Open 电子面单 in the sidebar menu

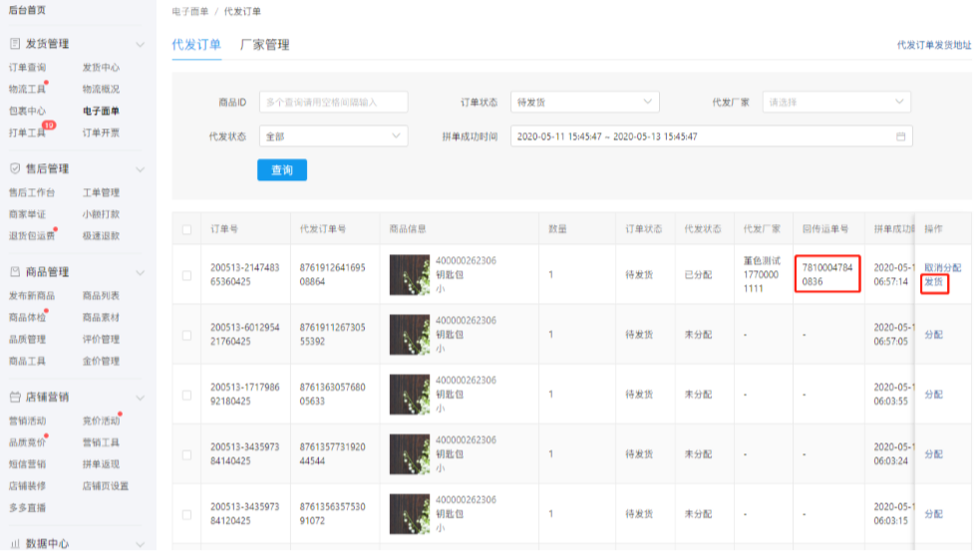click(101, 112)
